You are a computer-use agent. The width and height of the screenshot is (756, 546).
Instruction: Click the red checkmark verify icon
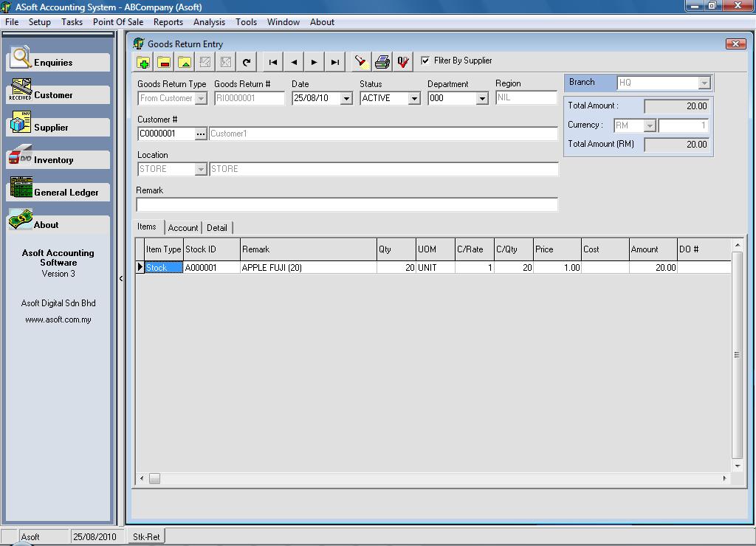(x=403, y=62)
